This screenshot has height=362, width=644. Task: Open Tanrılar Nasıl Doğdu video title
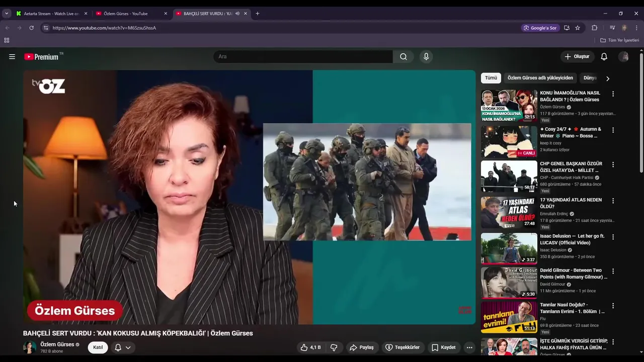coord(573,308)
